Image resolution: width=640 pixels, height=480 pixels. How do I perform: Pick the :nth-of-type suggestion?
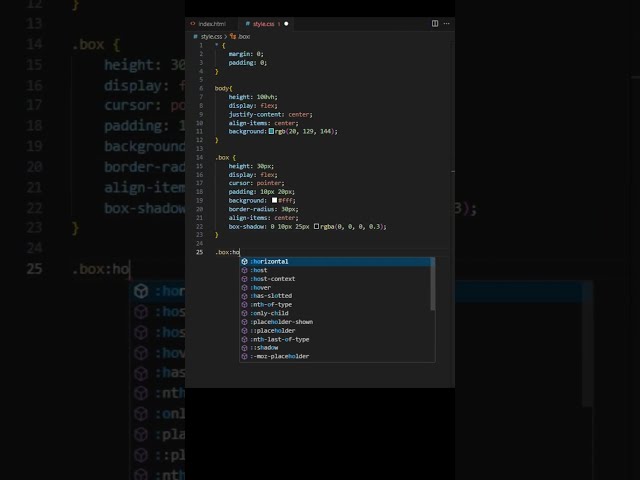coord(335,304)
